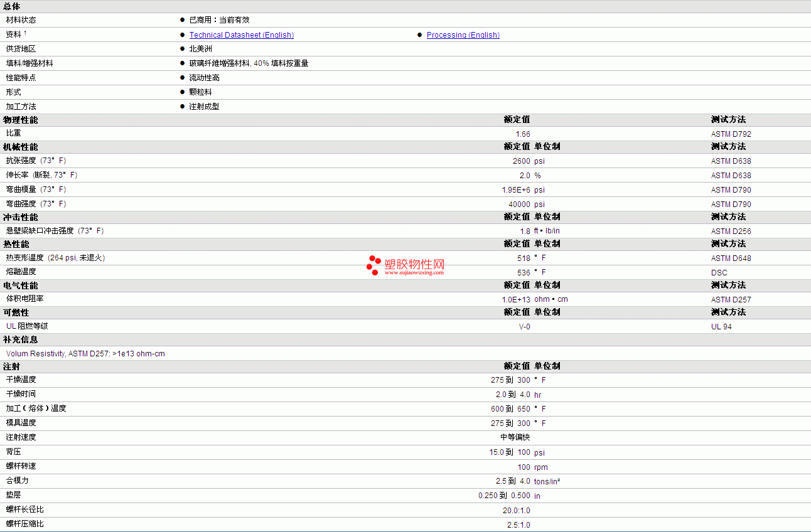
Task: Click the 总体 section header
Action: [x=12, y=6]
